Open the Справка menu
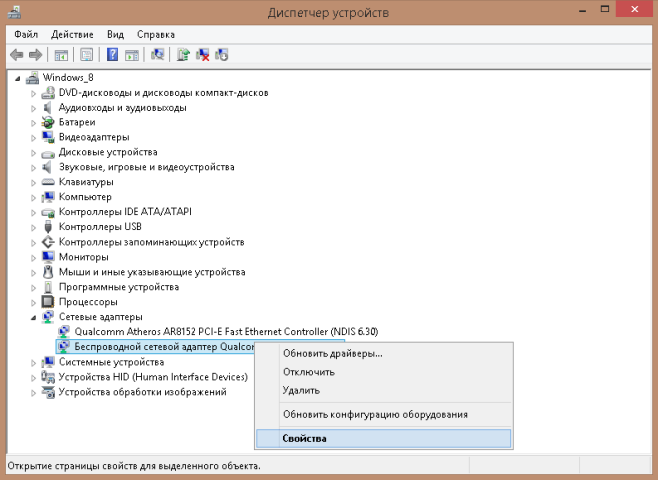 pyautogui.click(x=156, y=34)
